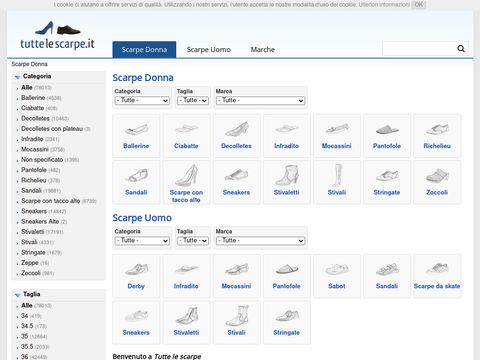
Task: Filter sidebar by Sandali category
Action: tap(31, 190)
